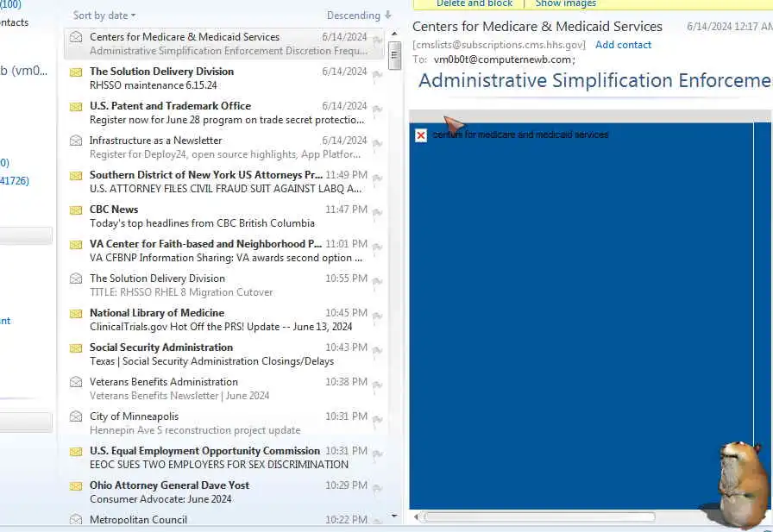Flag the Southern District of New York email
The width and height of the screenshot is (773, 532).
[378, 178]
